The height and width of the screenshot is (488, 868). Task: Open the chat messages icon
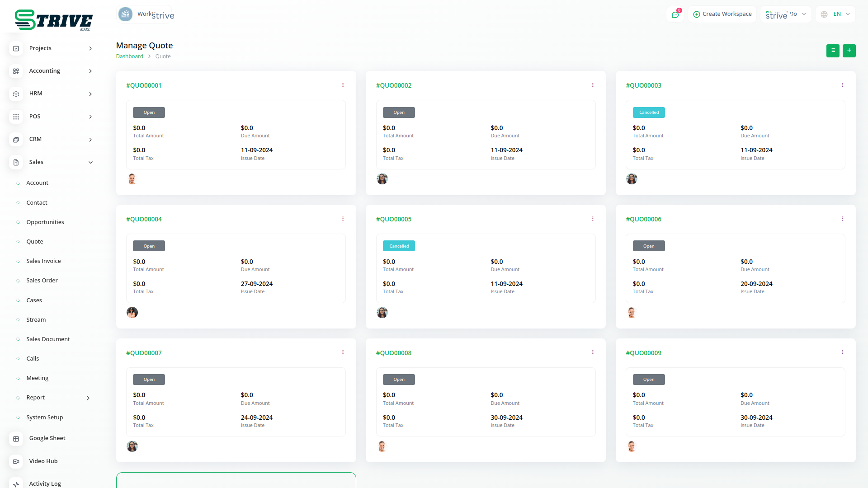[675, 14]
